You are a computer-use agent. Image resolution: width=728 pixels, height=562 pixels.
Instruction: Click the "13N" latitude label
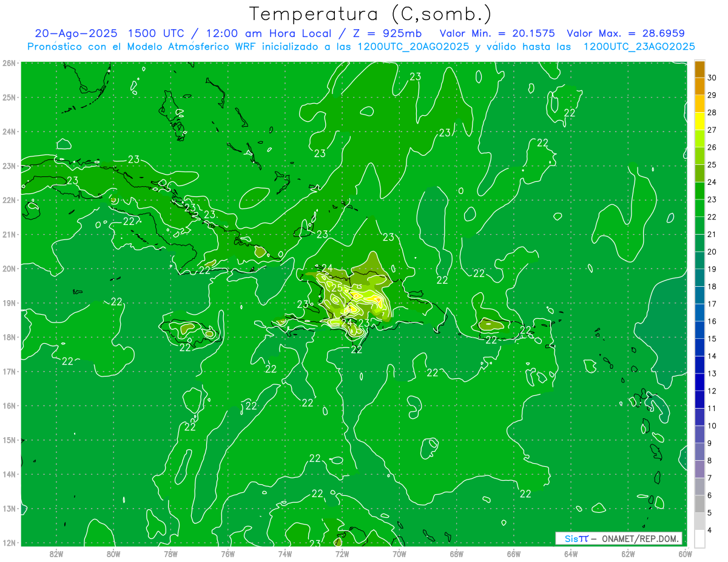8,508
